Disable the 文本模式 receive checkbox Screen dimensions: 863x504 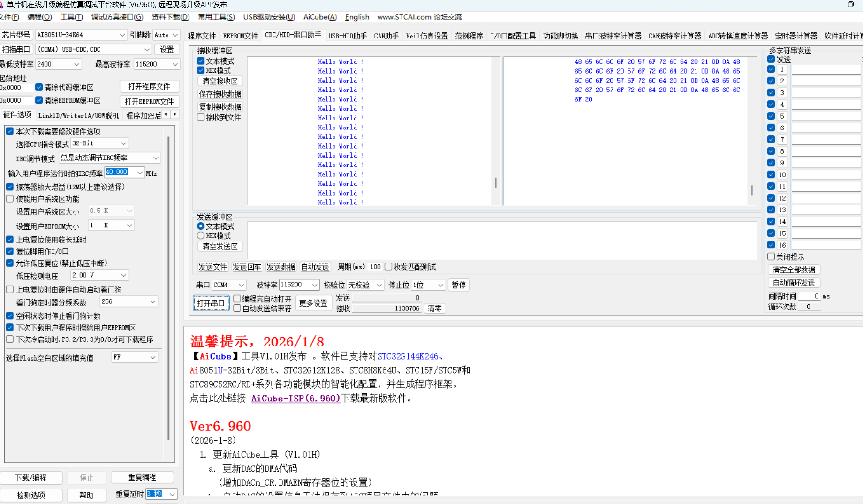point(201,60)
